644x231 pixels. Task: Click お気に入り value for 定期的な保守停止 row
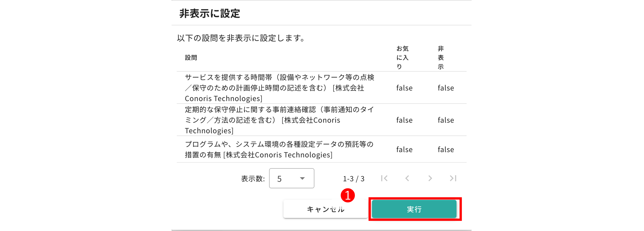click(x=404, y=120)
